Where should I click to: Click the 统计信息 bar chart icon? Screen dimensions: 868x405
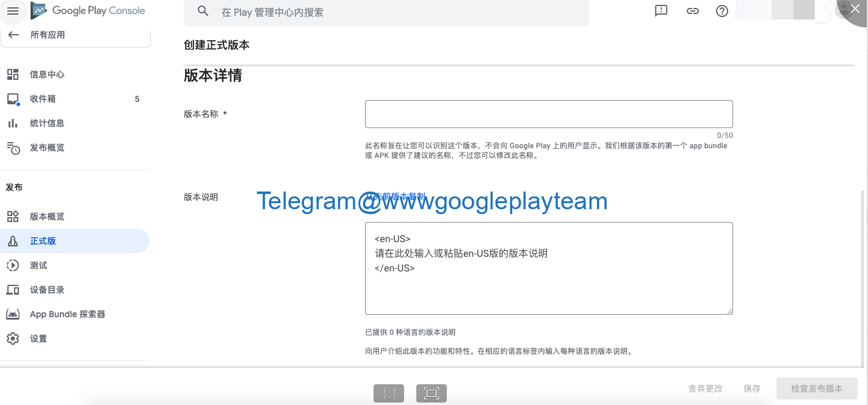coord(13,123)
